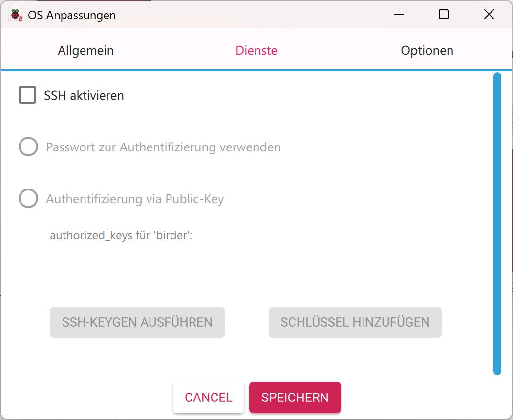Minimize the OS Anpassungen window
513x420 pixels.
pos(398,15)
